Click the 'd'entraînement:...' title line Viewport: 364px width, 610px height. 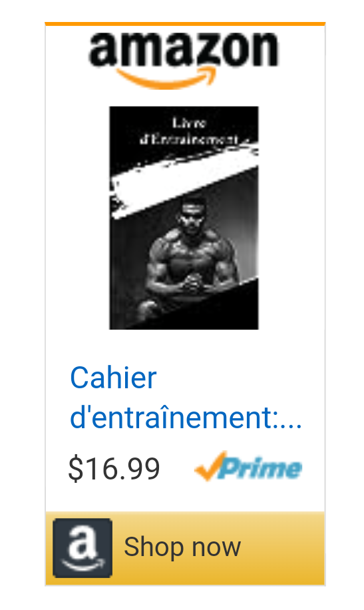click(x=186, y=418)
